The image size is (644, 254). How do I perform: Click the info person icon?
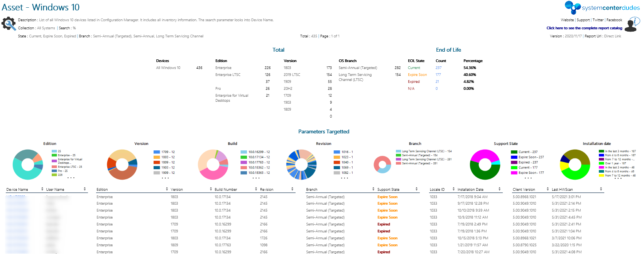tap(632, 25)
